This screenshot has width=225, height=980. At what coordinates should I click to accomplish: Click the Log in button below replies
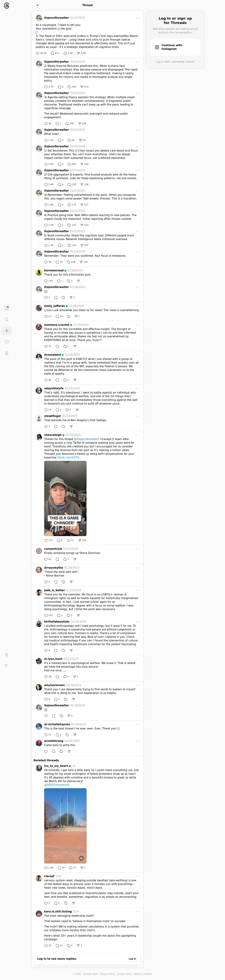tap(132, 959)
